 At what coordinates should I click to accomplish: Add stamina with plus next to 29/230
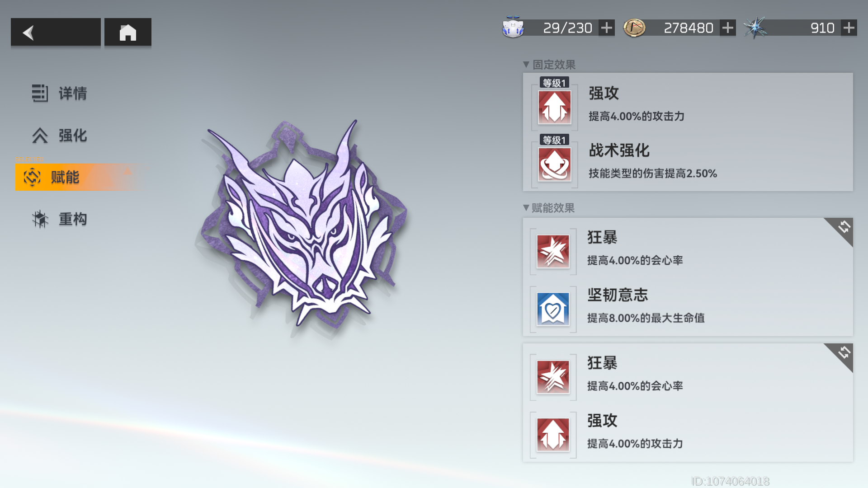pos(607,28)
